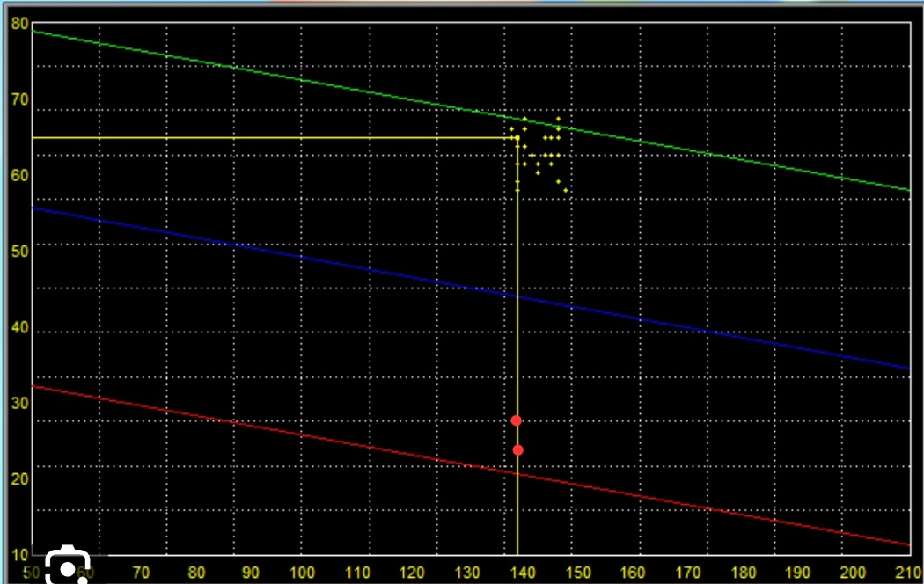Click the 100 x-axis label

click(x=302, y=573)
